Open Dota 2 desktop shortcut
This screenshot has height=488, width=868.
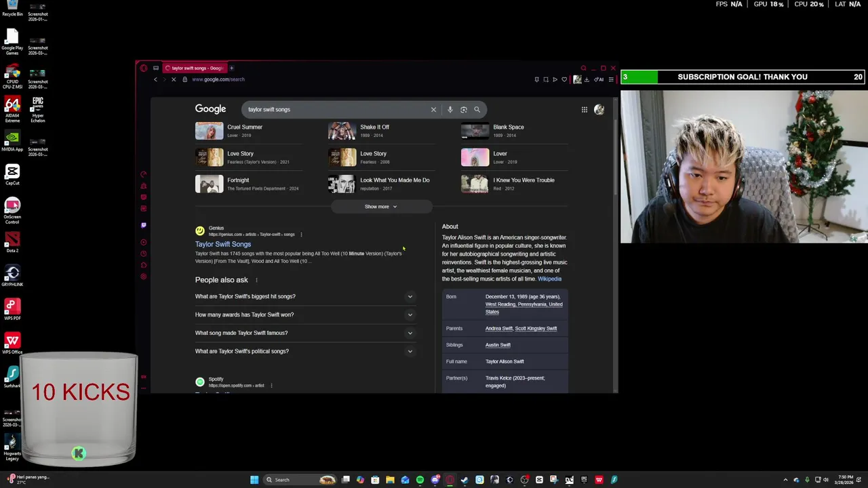coord(12,241)
